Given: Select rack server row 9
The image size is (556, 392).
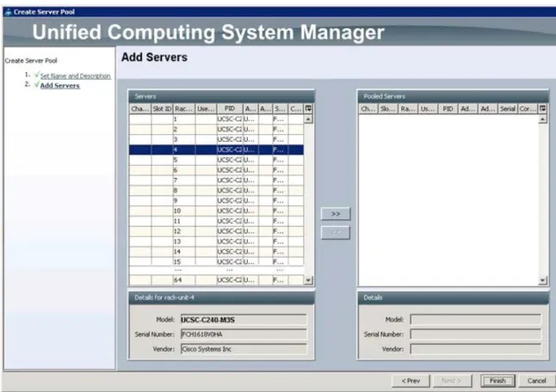Looking at the screenshot, I should (x=216, y=201).
